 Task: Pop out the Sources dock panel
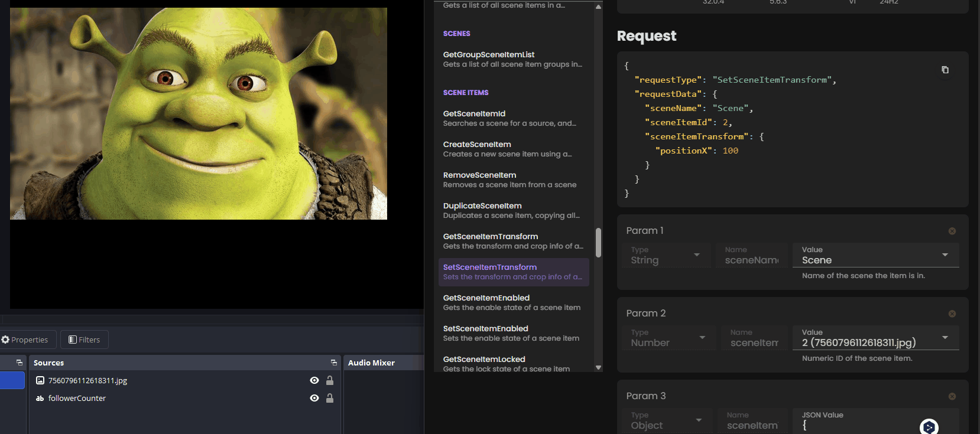click(x=334, y=363)
